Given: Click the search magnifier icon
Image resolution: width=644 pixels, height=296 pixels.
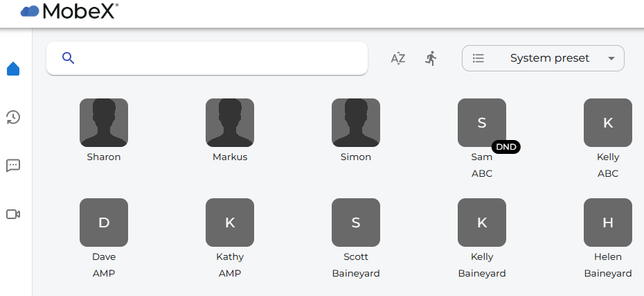Looking at the screenshot, I should click(68, 58).
